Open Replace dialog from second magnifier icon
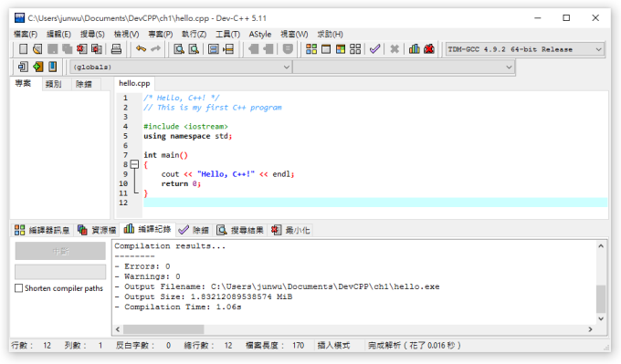The height and width of the screenshot is (364, 621). tap(194, 49)
